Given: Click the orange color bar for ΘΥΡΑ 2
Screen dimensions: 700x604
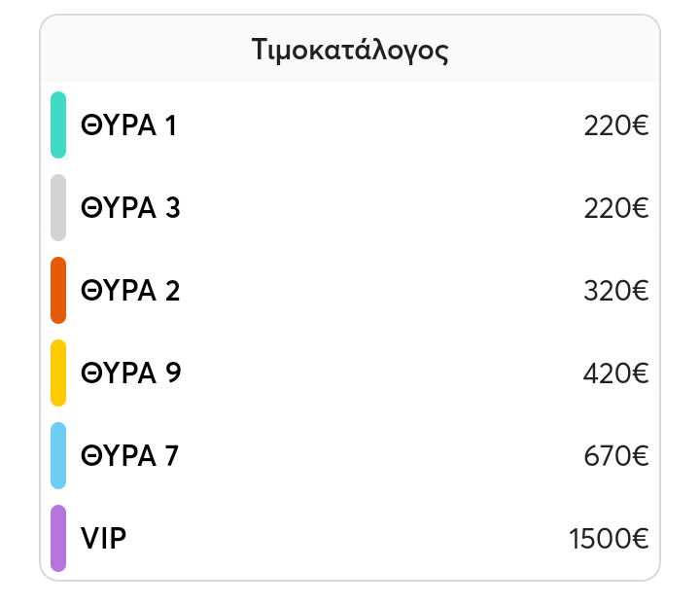Looking at the screenshot, I should (58, 290).
